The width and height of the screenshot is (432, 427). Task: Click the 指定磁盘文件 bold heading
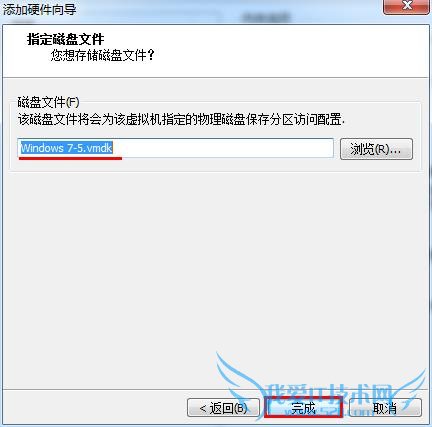(66, 39)
